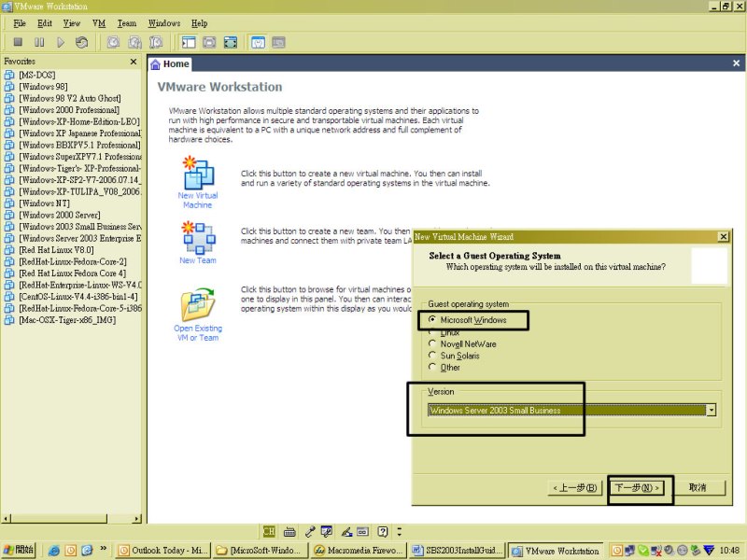747x560 pixels.
Task: Open the Team menu
Action: [x=127, y=23]
